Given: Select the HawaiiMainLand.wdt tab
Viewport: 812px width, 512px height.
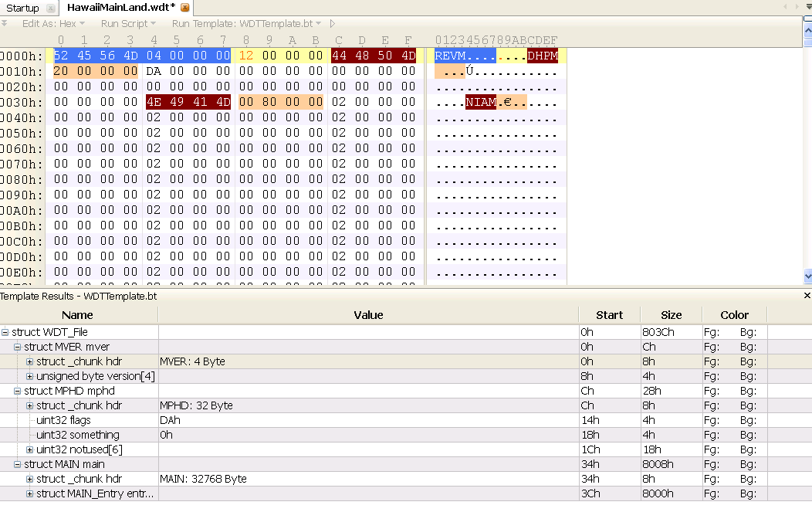Looking at the screenshot, I should click(x=121, y=7).
